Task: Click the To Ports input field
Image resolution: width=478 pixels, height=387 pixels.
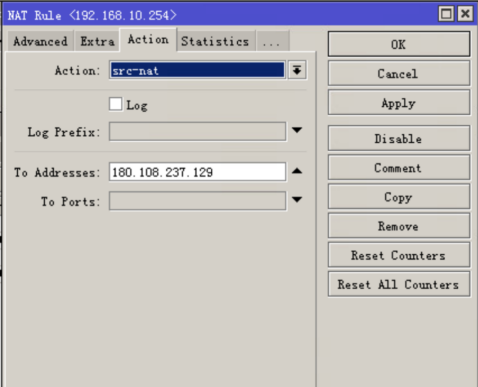Action: click(197, 201)
